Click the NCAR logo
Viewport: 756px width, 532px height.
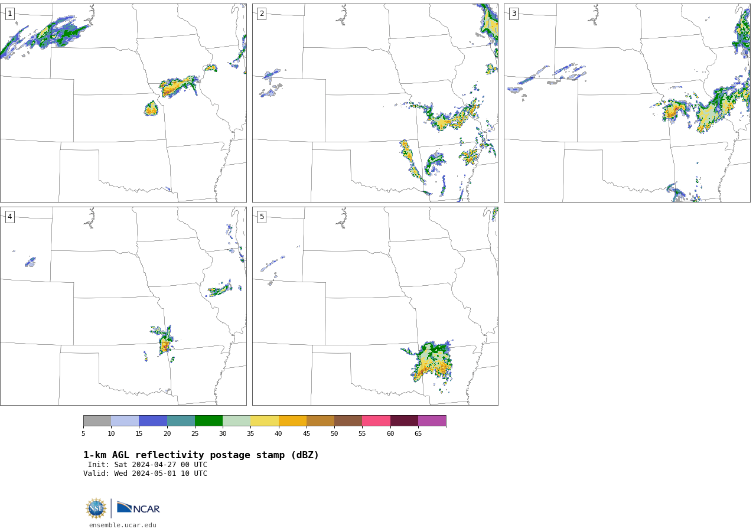[138, 508]
